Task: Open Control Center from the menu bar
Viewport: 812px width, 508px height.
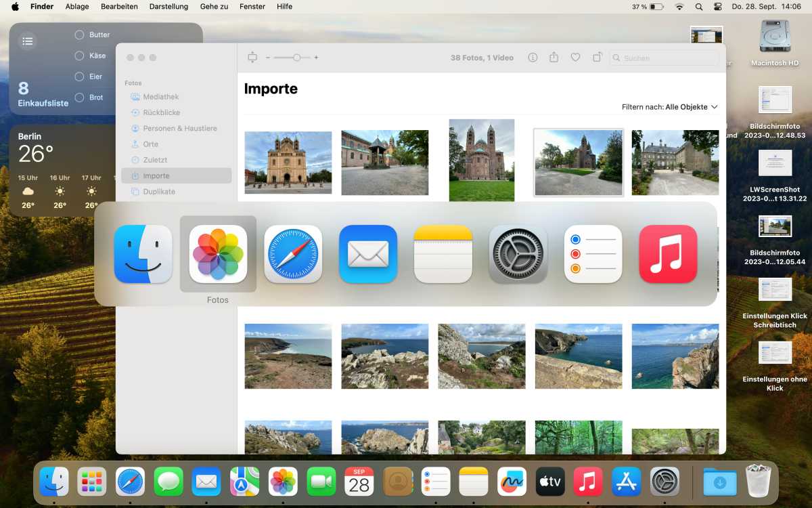Action: [718, 7]
